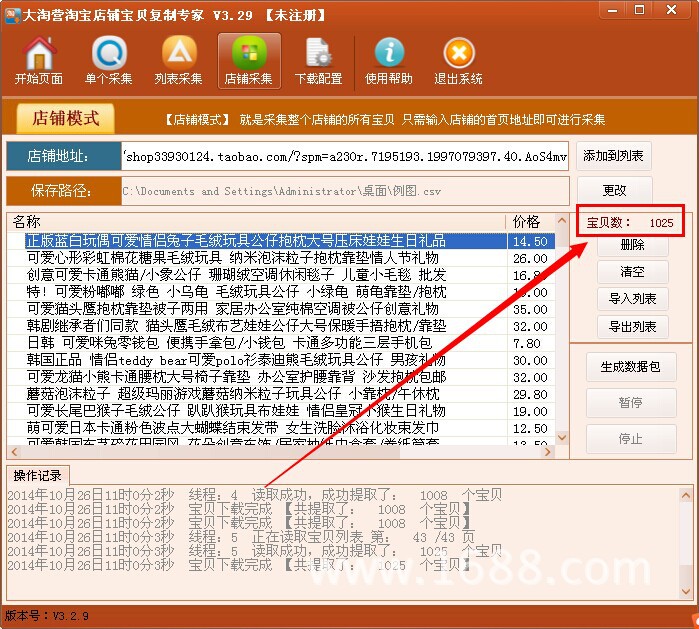Open the 下载配置 settings icon

(319, 61)
